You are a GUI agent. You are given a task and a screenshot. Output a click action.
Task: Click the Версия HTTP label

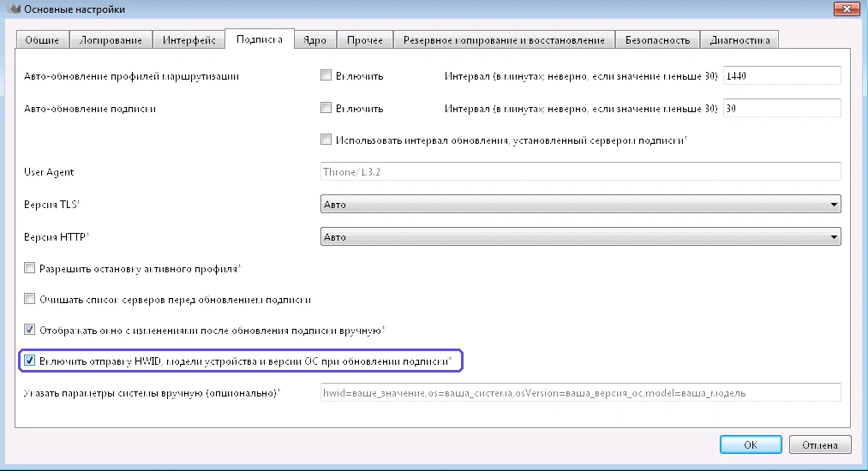56,237
